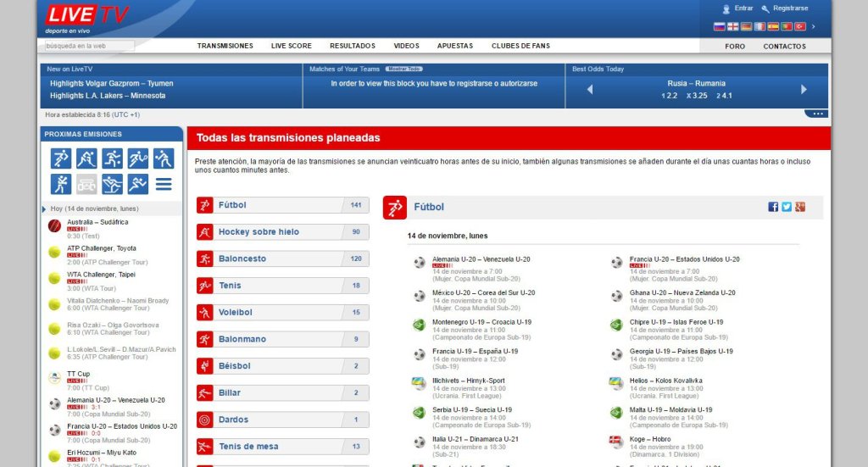Click the Google Plus share icon
Image resolution: width=868 pixels, height=467 pixels.
pos(799,207)
